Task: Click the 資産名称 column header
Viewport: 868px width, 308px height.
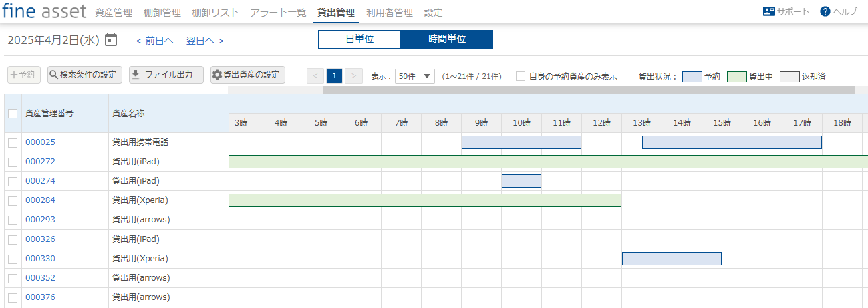Action: coord(168,113)
